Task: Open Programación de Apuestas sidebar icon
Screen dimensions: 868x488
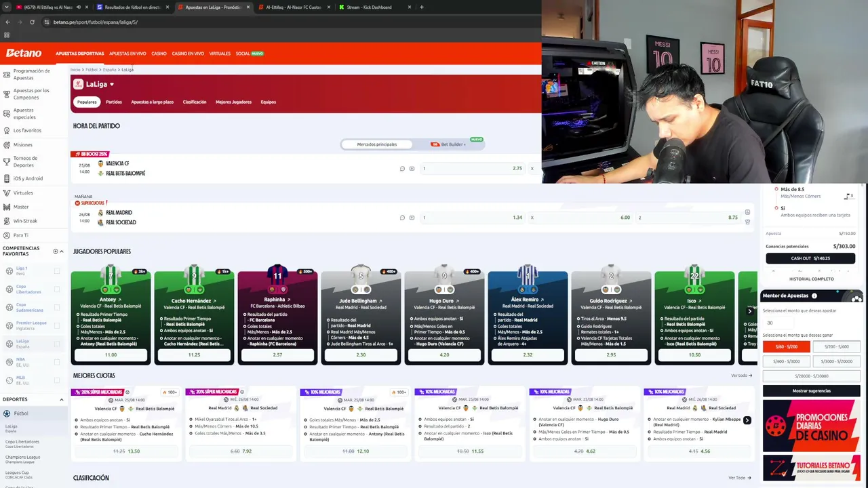Action: pyautogui.click(x=7, y=74)
